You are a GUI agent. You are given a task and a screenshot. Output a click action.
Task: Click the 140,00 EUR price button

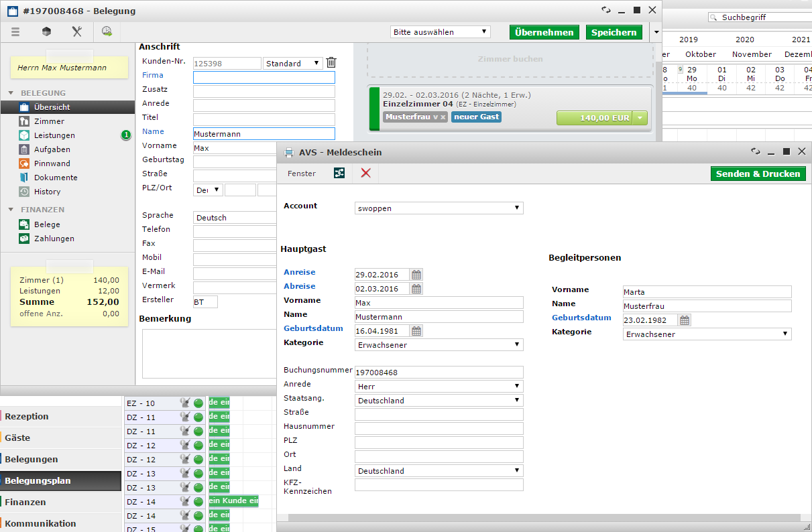(x=595, y=118)
